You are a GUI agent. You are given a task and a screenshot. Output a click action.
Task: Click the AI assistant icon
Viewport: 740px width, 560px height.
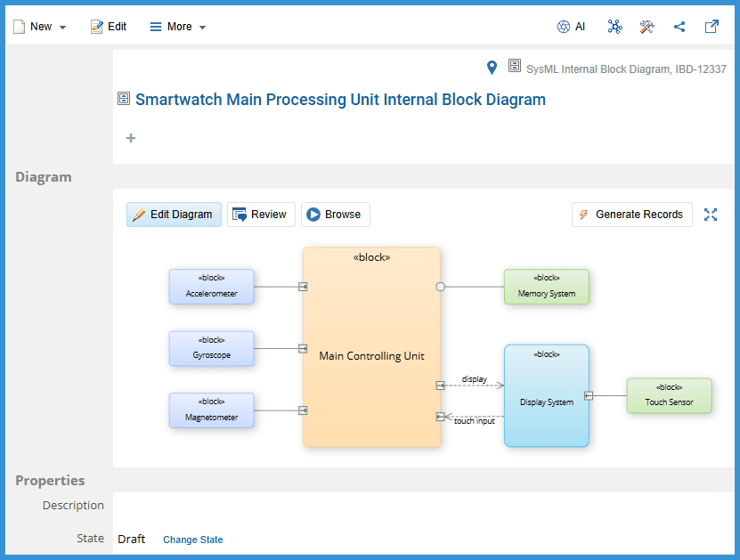[x=571, y=27]
